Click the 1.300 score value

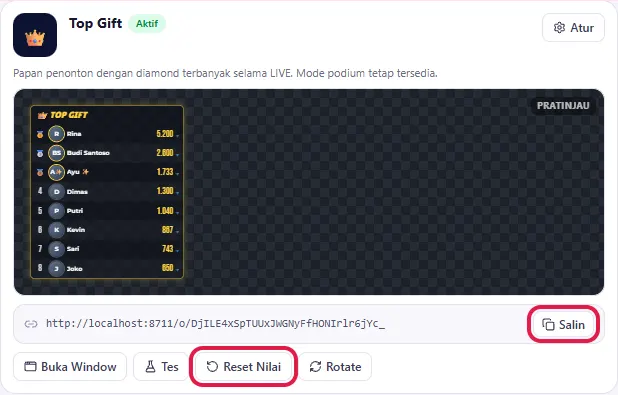pyautogui.click(x=165, y=191)
